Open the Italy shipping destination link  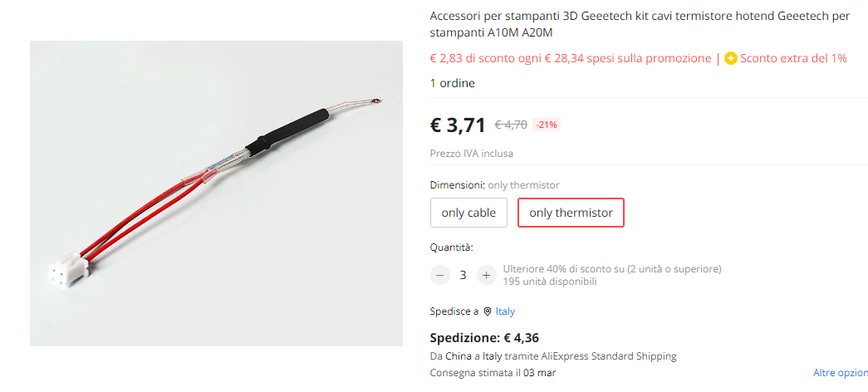(x=505, y=311)
